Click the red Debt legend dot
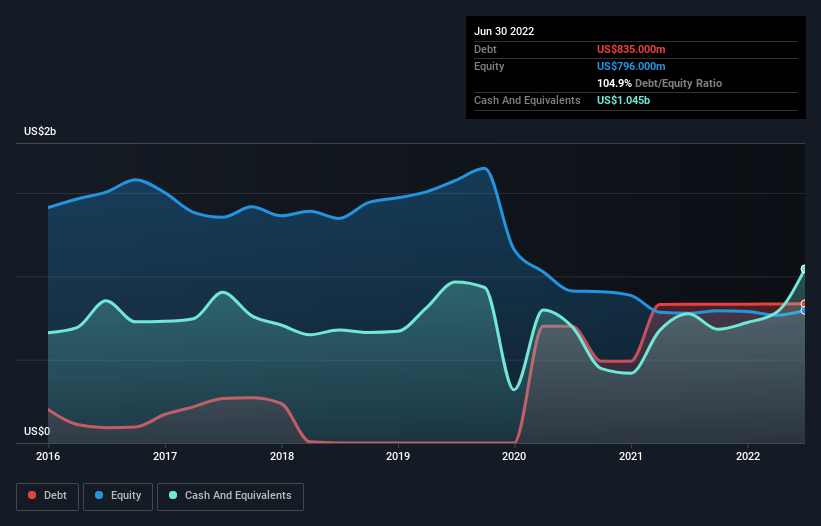Image resolution: width=821 pixels, height=526 pixels. 32,495
